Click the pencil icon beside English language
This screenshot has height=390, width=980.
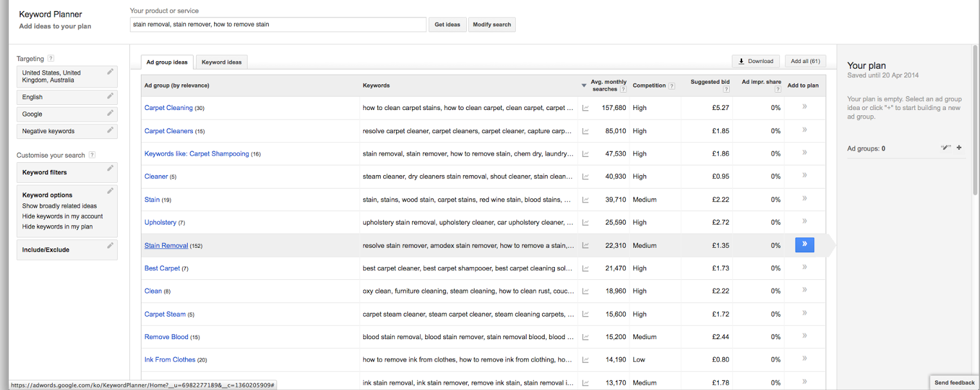[x=111, y=96]
